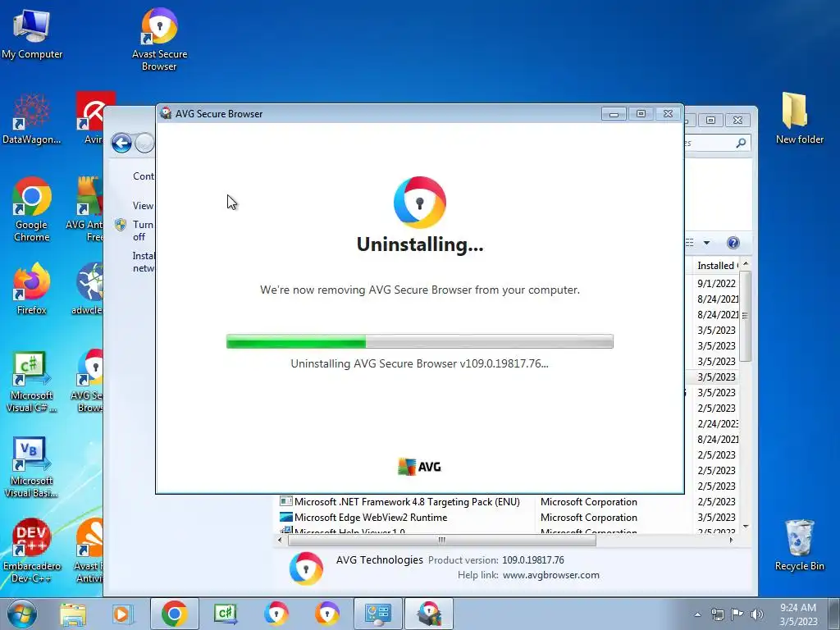
Task: Click product version 109.0.19817.76 text
Action: point(533,560)
